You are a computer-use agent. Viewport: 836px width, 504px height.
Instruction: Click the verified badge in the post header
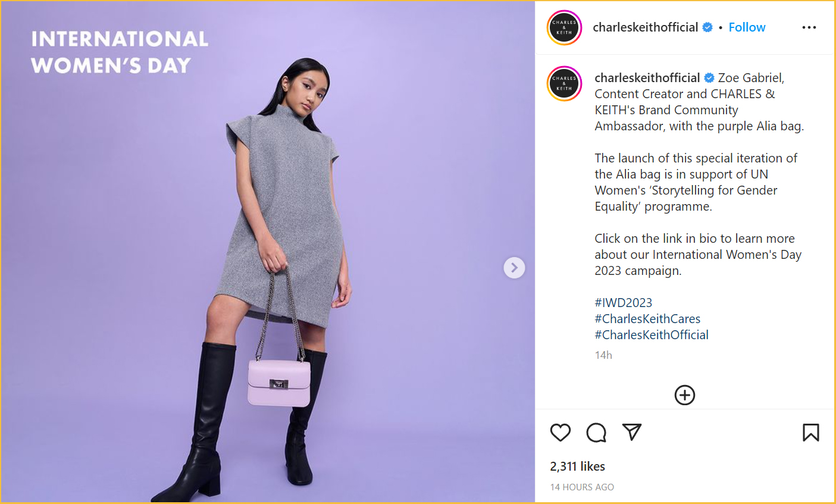pos(707,27)
